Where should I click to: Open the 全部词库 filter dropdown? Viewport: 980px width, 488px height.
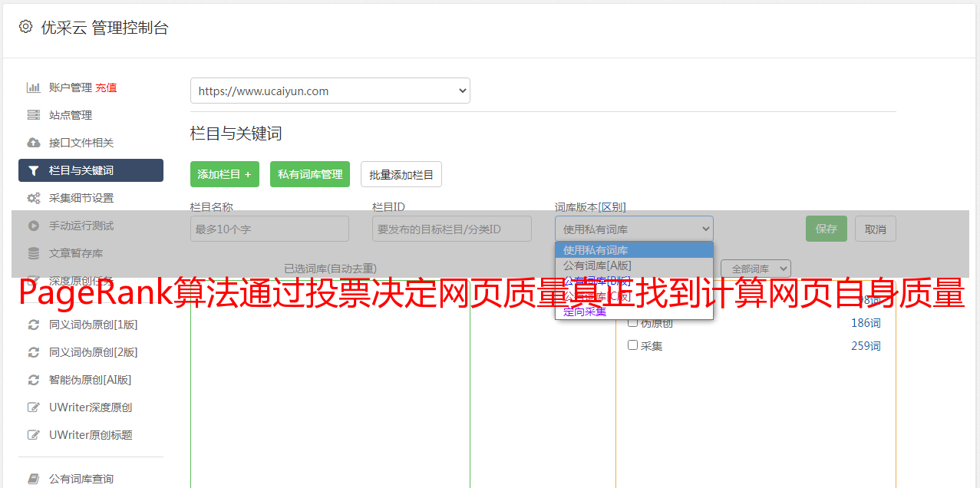tap(756, 269)
